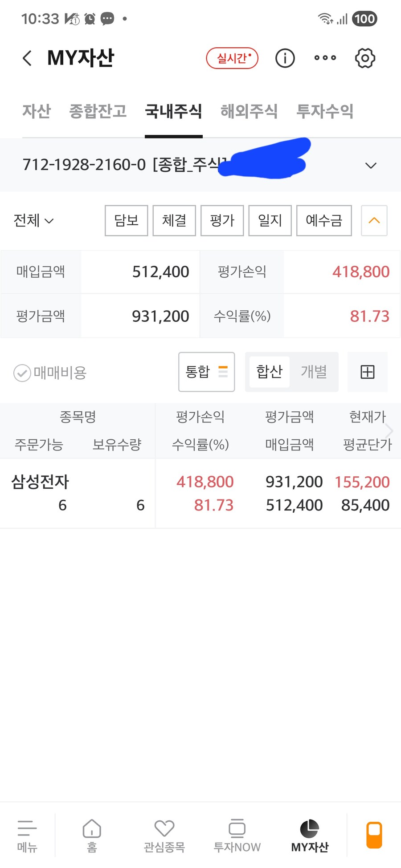This screenshot has width=401, height=868.
Task: Go to 홈 in bottom navigation
Action: point(92,836)
